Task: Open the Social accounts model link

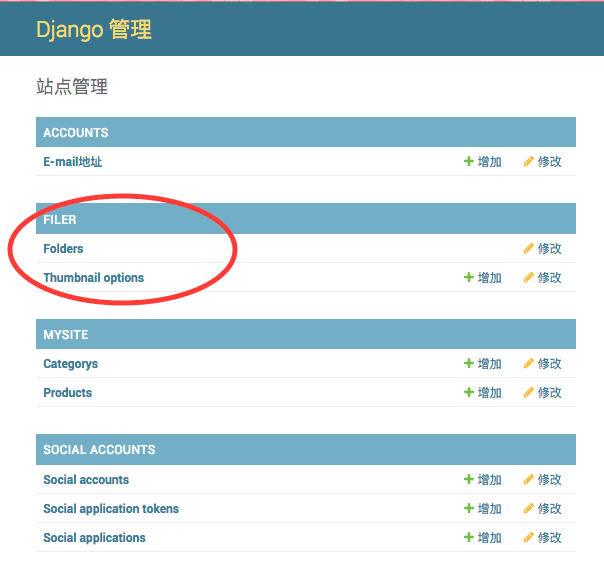Action: (86, 480)
